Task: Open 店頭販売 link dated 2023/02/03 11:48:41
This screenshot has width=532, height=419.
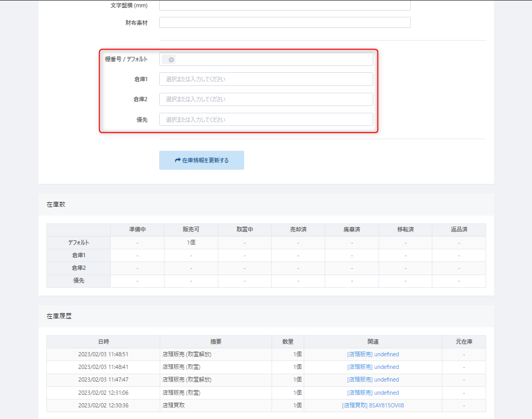Action: [x=373, y=367]
